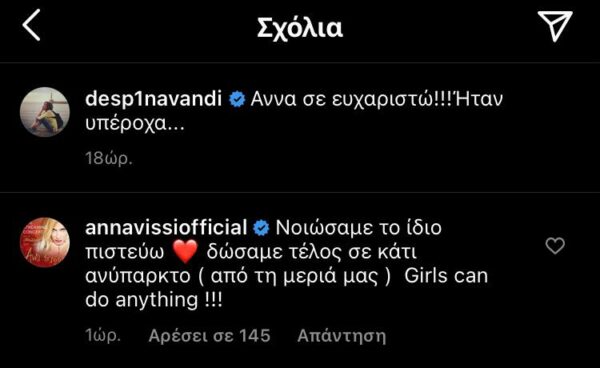
Task: Click the annavissiofficial username
Action: tap(166, 228)
